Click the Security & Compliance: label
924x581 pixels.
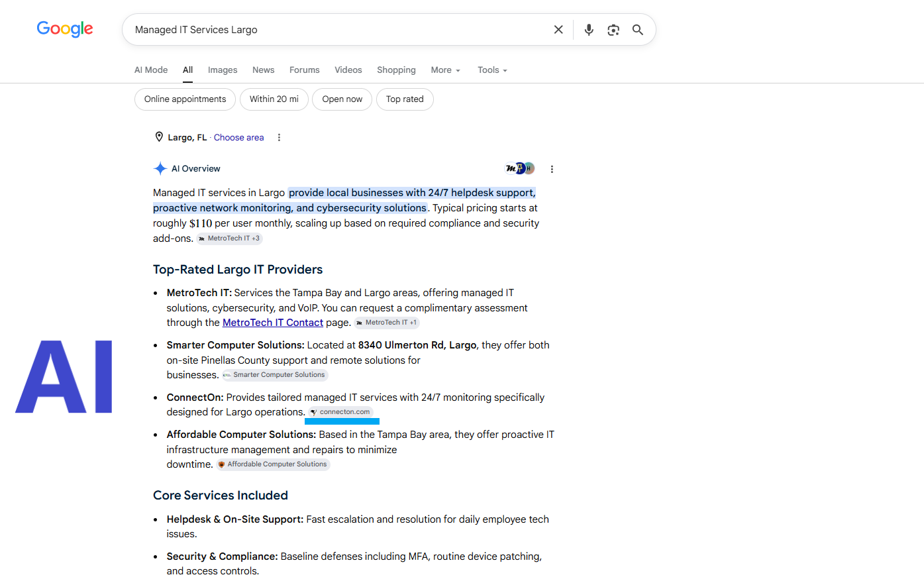223,556
